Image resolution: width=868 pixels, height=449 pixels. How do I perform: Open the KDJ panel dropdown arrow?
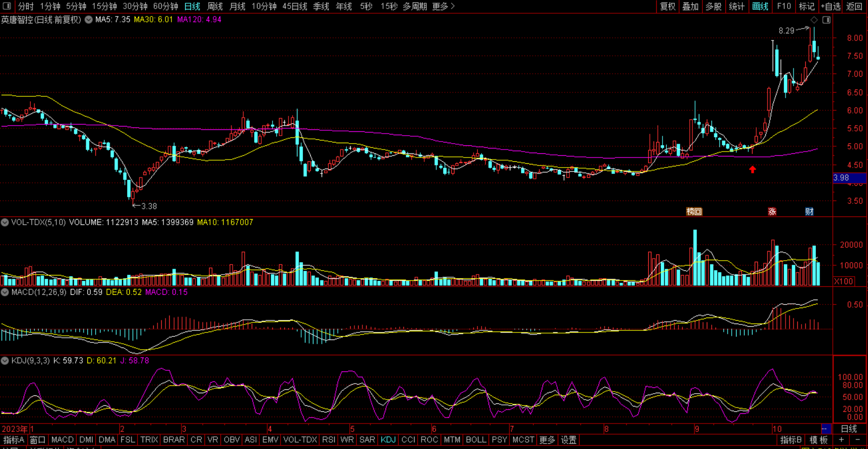click(x=5, y=361)
